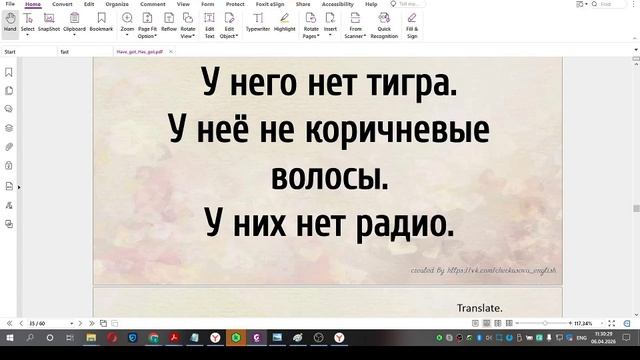640x360 pixels.
Task: Switch to the Comment ribbon tab
Action: (x=153, y=4)
